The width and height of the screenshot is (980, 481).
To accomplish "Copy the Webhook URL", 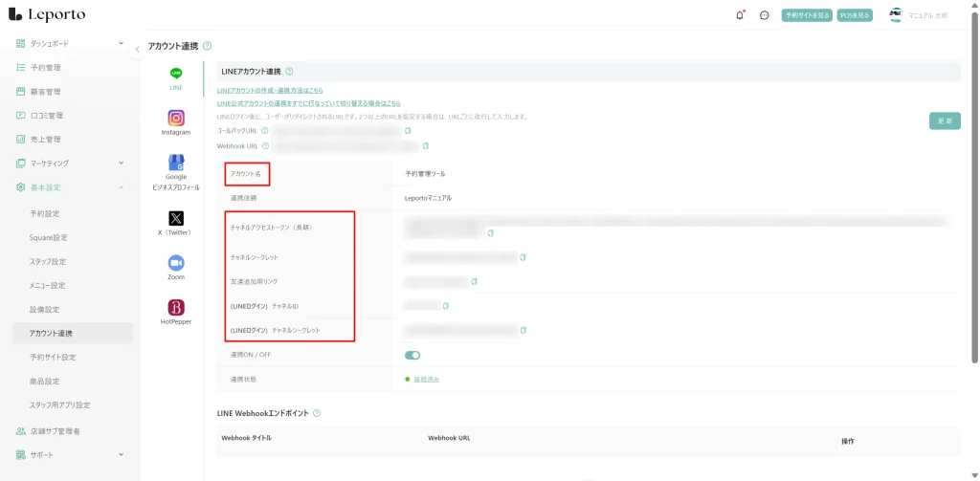I will (426, 146).
